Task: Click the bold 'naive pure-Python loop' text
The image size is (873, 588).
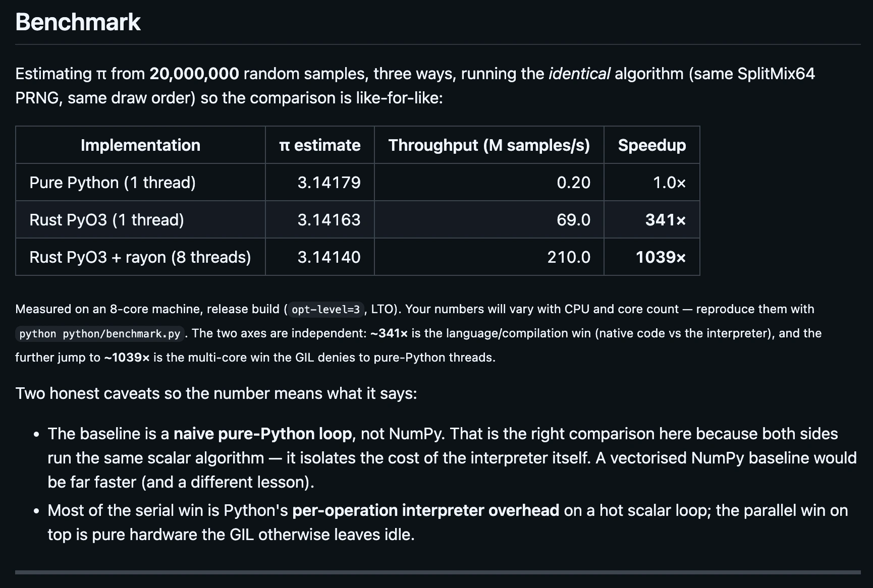Action: point(263,434)
